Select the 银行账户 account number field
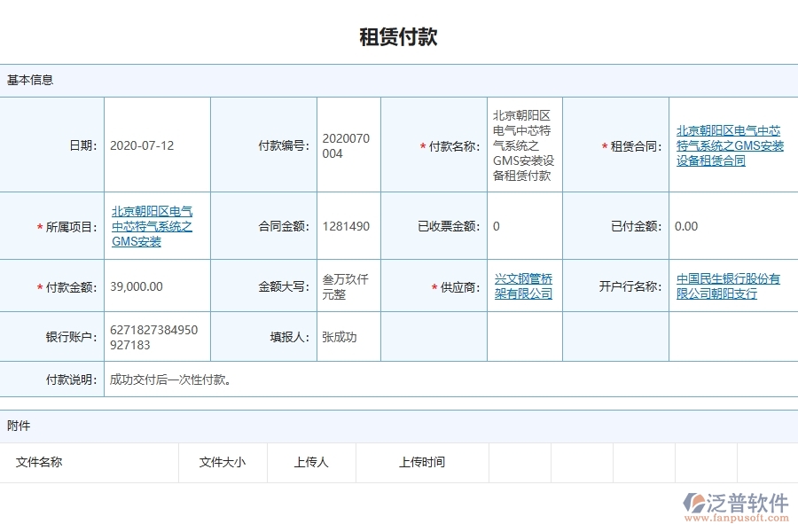 pos(157,336)
